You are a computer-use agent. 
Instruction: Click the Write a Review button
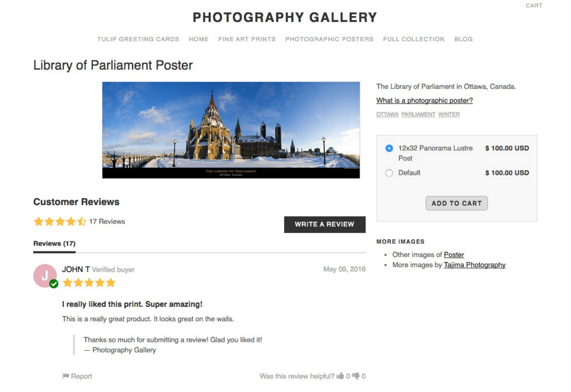coord(325,224)
